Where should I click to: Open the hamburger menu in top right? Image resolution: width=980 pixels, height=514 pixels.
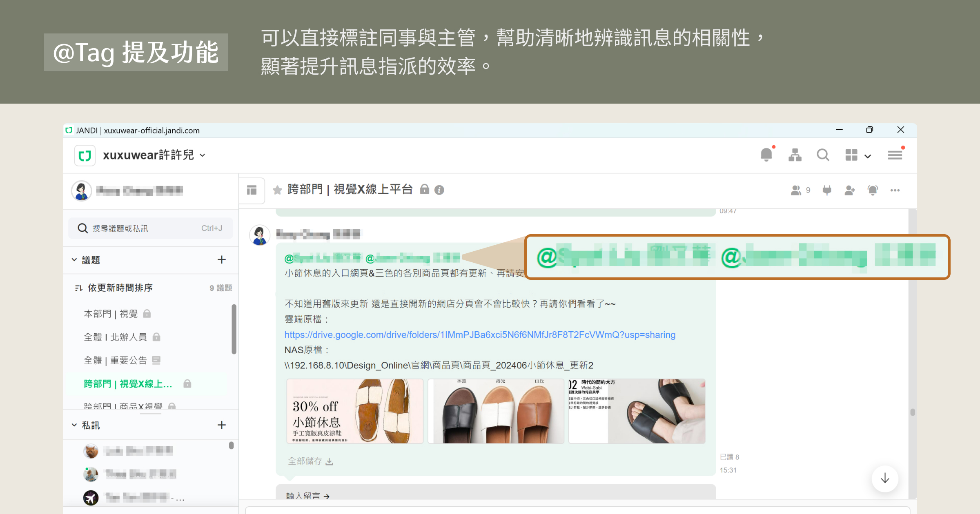(895, 155)
